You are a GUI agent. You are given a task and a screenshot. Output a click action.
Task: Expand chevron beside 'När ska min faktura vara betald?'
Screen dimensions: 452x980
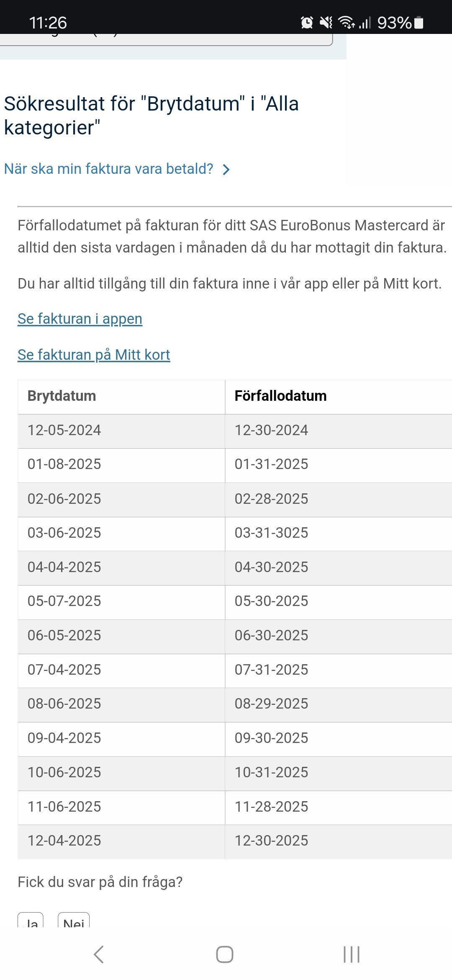[226, 170]
